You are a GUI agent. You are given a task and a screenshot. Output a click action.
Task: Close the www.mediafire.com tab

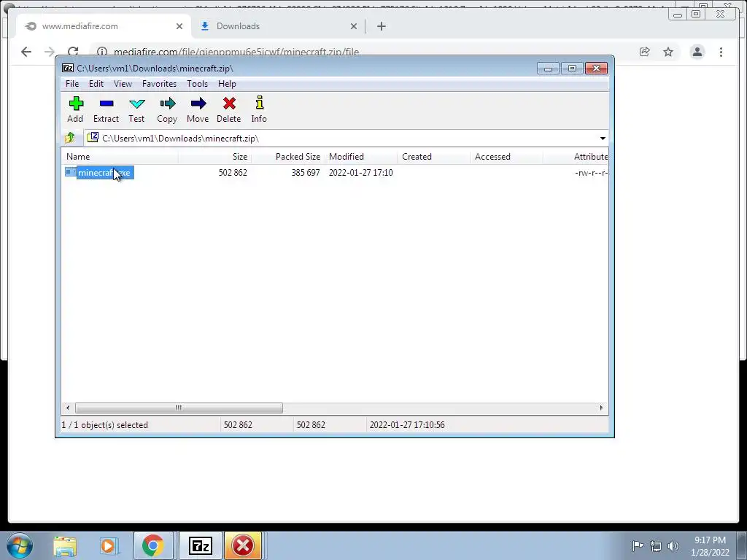tap(179, 26)
